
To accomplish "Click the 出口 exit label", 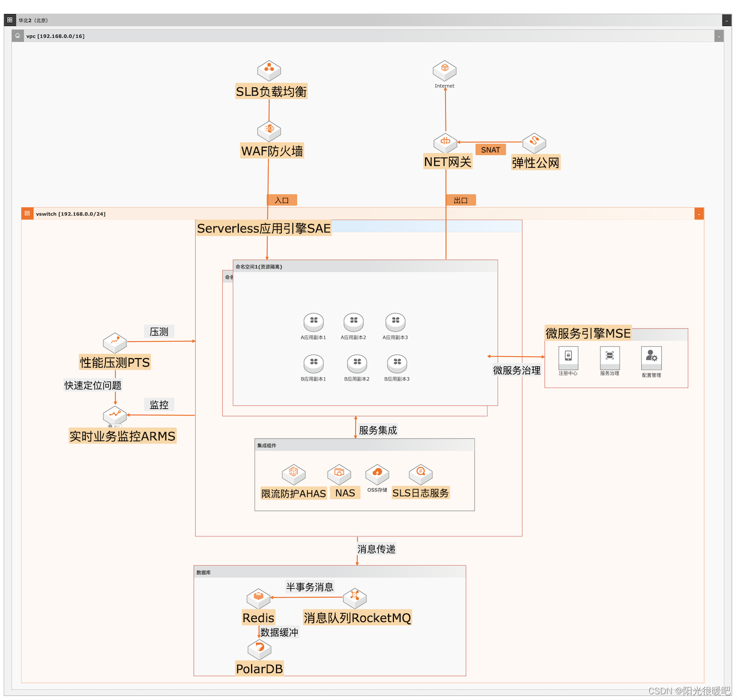I will (461, 200).
